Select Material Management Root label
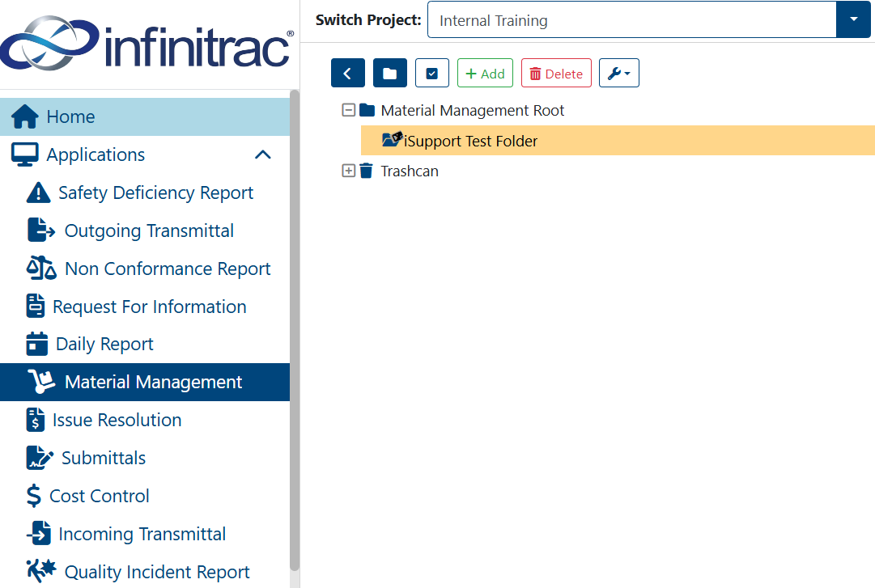This screenshot has width=875, height=588. 473,110
